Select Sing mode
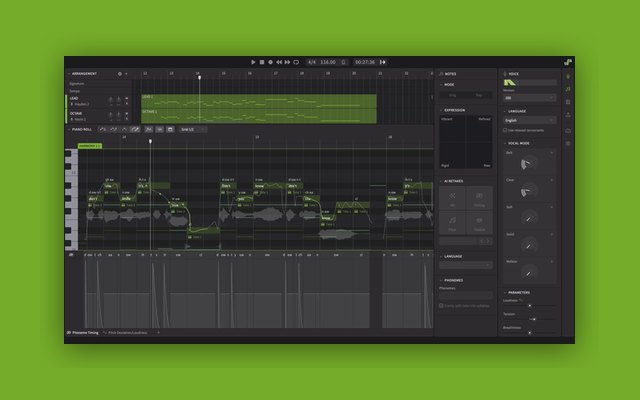Image resolution: width=640 pixels, height=400 pixels. point(452,95)
